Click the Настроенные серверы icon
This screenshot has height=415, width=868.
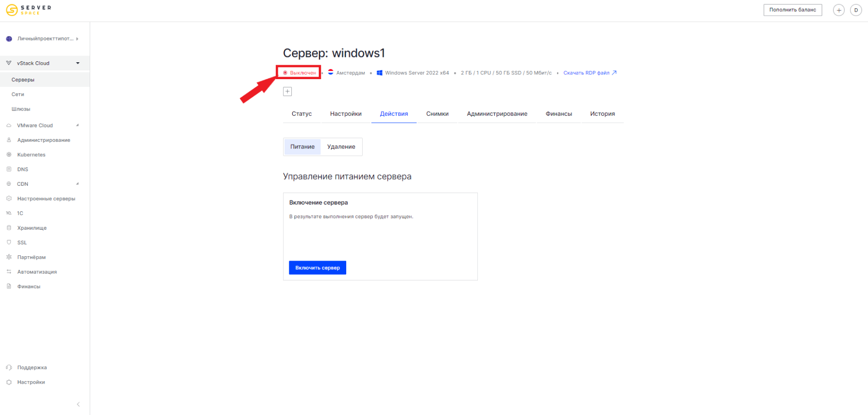coord(9,198)
